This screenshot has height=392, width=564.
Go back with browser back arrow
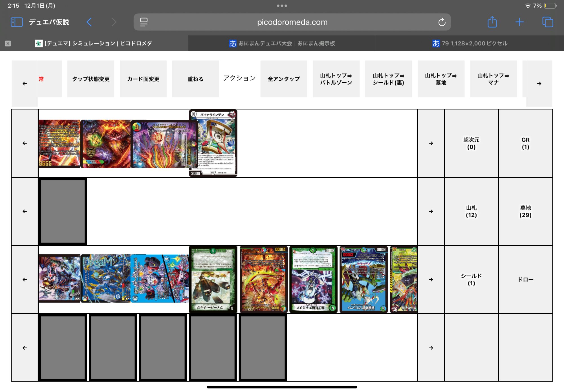coord(89,22)
